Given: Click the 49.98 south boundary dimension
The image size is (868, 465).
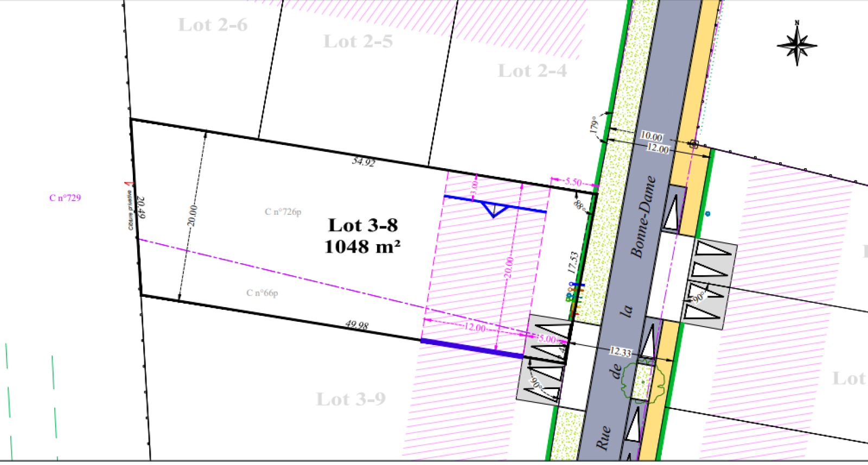Looking at the screenshot, I should 357,325.
